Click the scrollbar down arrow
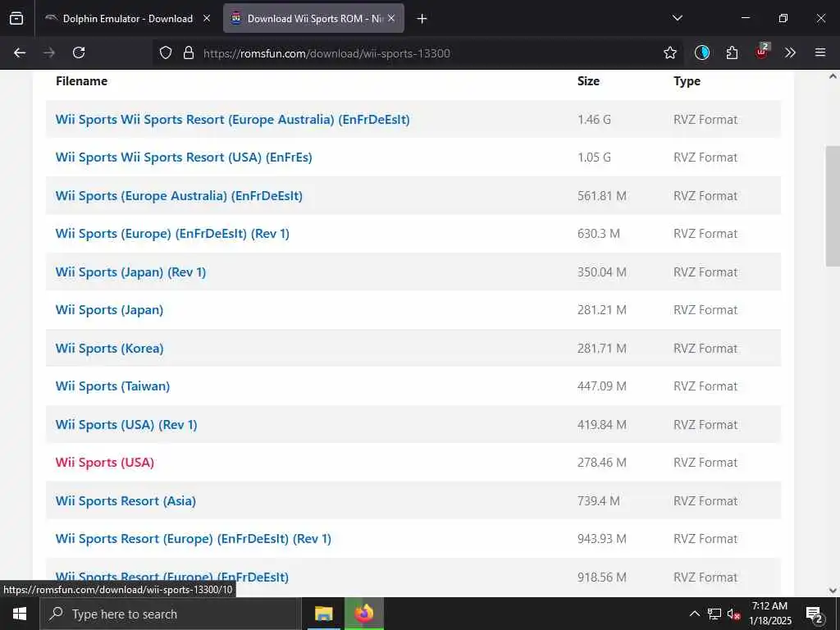The image size is (840, 630). point(833,591)
